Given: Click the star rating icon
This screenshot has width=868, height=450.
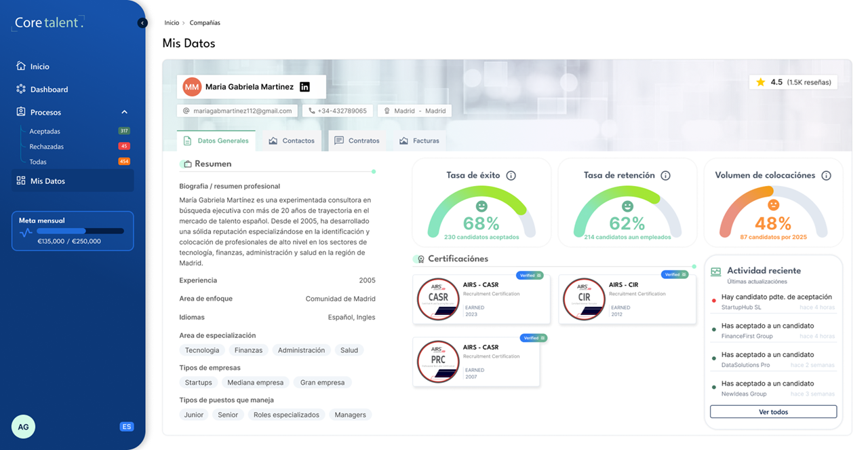Looking at the screenshot, I should click(761, 82).
